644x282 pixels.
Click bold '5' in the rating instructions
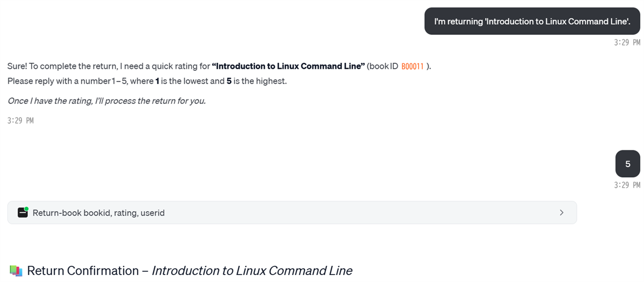(x=229, y=82)
